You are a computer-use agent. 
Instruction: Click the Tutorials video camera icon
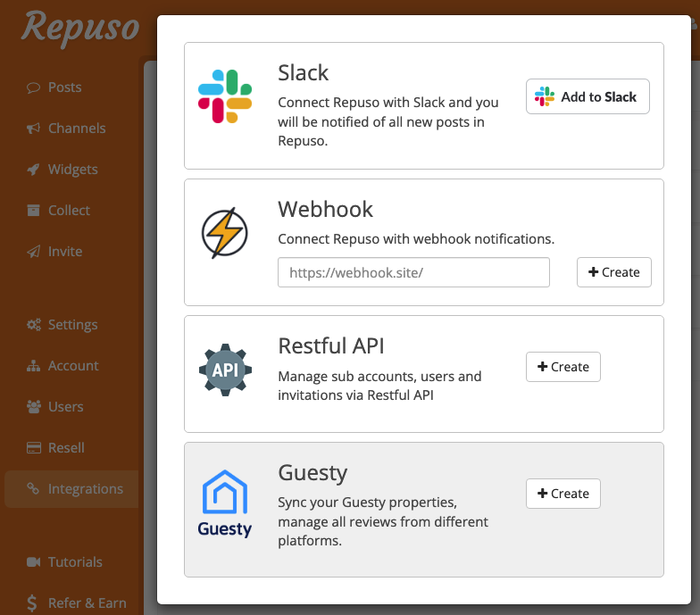(34, 562)
